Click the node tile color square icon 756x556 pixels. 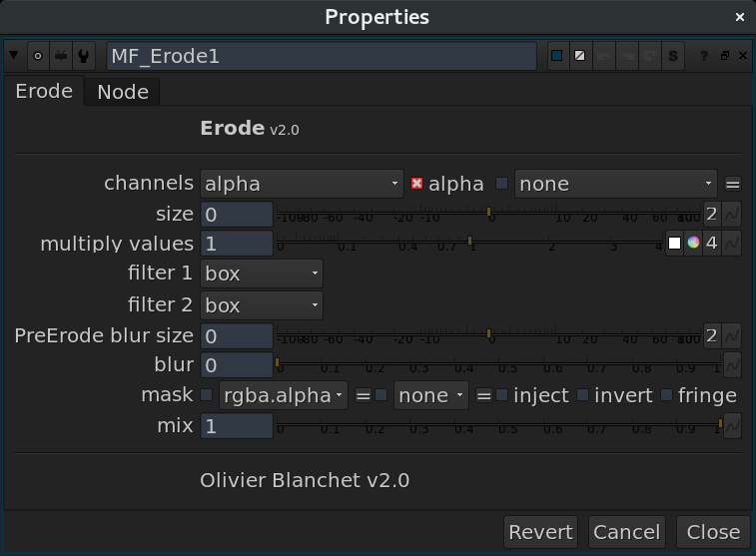[557, 56]
